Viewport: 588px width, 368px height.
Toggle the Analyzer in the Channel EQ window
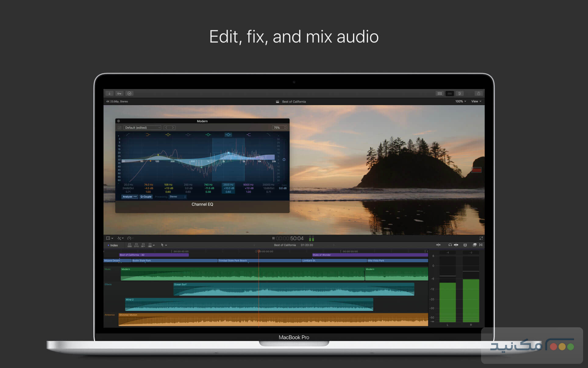(130, 197)
